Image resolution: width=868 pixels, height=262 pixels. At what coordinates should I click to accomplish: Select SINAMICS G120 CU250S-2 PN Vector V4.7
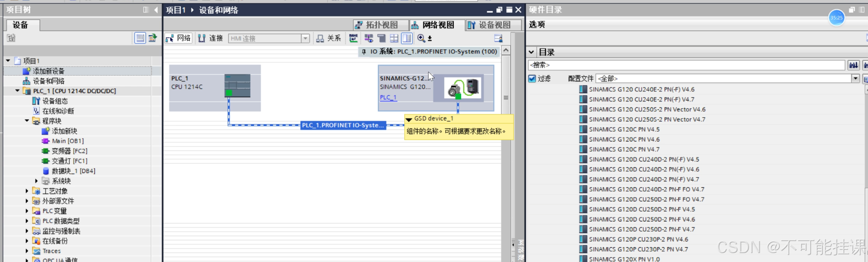coord(647,119)
